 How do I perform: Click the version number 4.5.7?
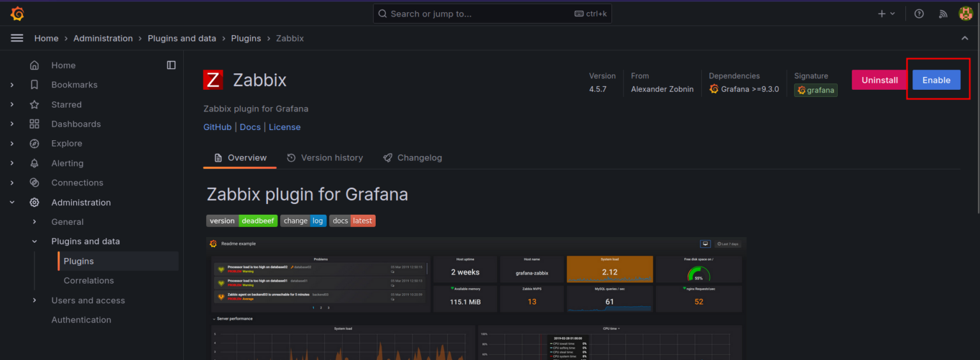(x=598, y=89)
